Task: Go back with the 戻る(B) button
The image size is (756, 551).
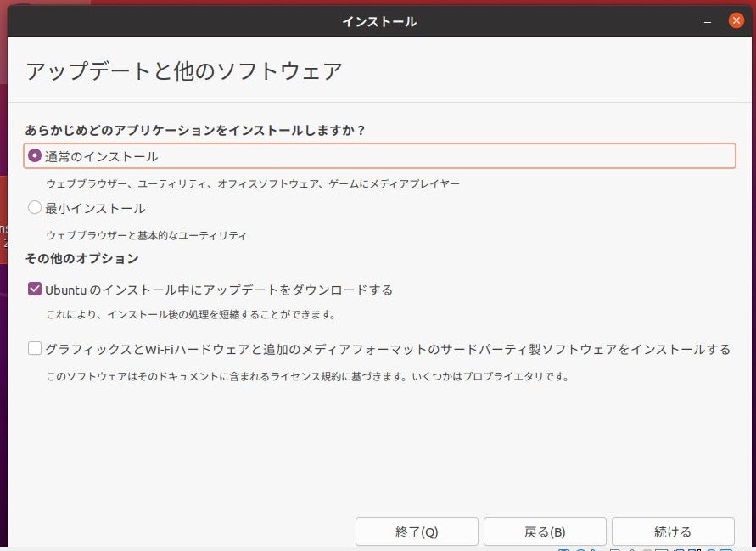Action: tap(545, 531)
